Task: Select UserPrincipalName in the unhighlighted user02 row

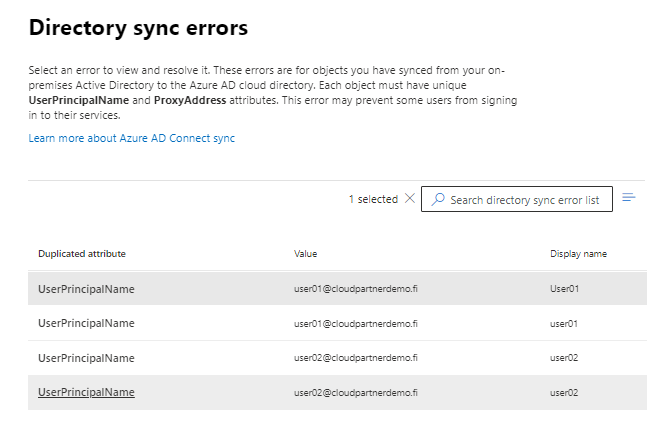Action: point(86,357)
